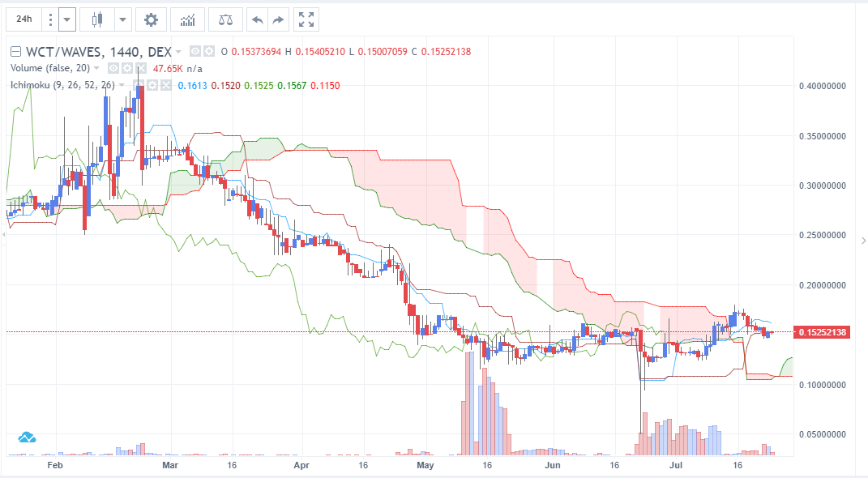
Task: Click the 0.10000000 price axis label
Action: point(822,385)
